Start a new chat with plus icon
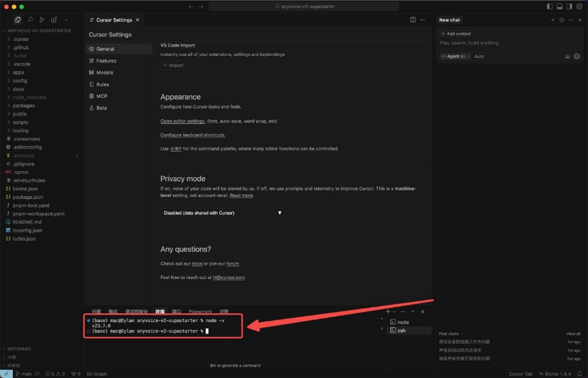588x378 pixels. (552, 20)
